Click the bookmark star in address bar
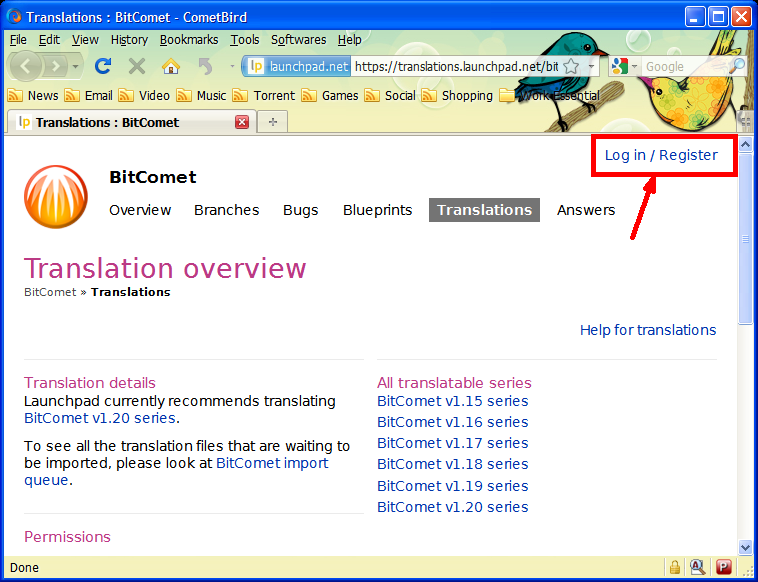 click(x=571, y=66)
